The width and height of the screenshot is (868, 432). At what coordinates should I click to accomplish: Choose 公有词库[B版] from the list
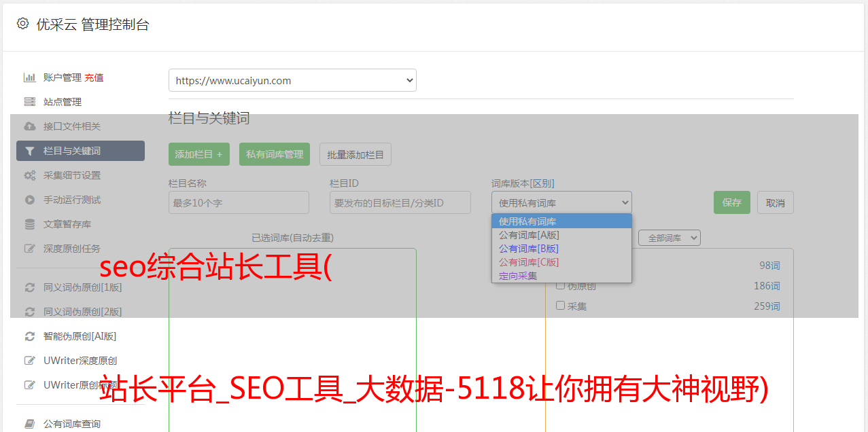(561, 249)
